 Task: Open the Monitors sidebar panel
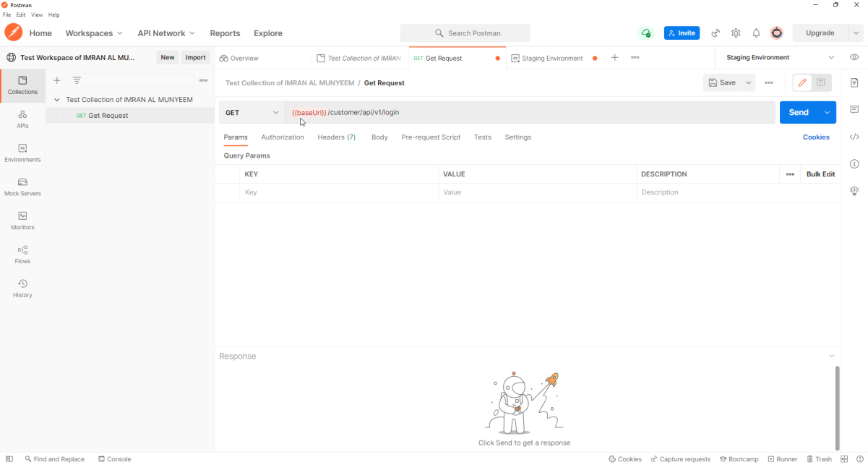[22, 221]
